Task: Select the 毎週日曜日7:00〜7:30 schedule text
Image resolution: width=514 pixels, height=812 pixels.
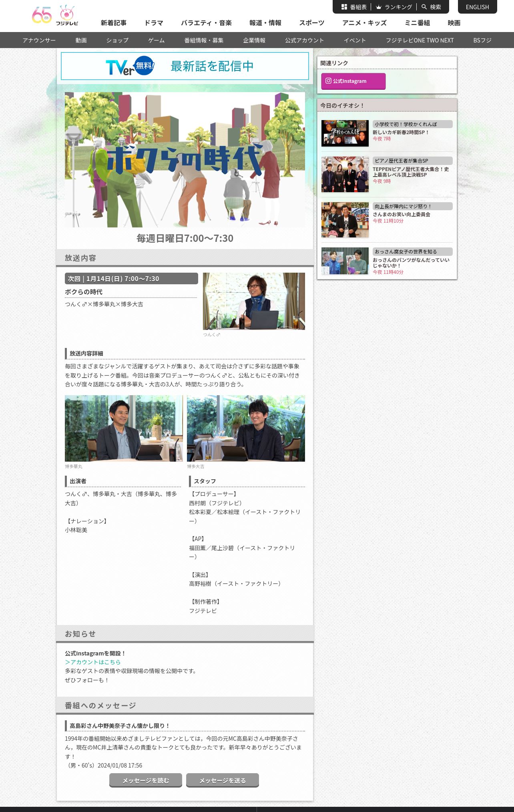Action: pyautogui.click(x=185, y=238)
